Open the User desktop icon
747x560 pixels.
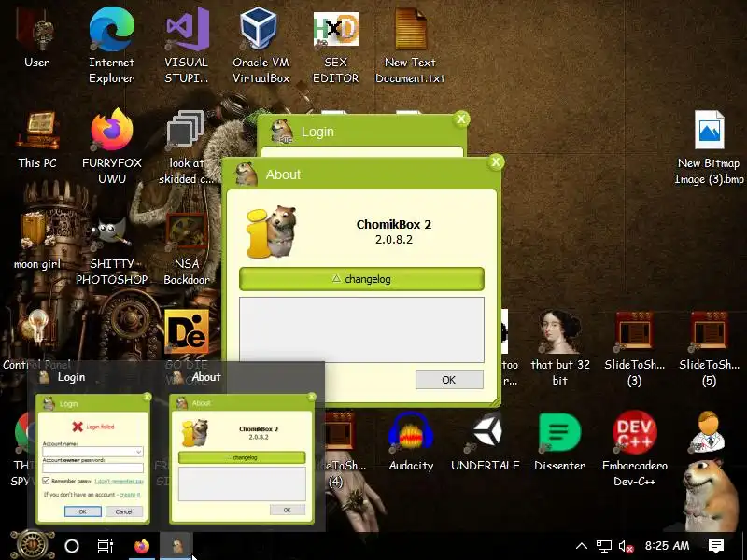tap(36, 39)
